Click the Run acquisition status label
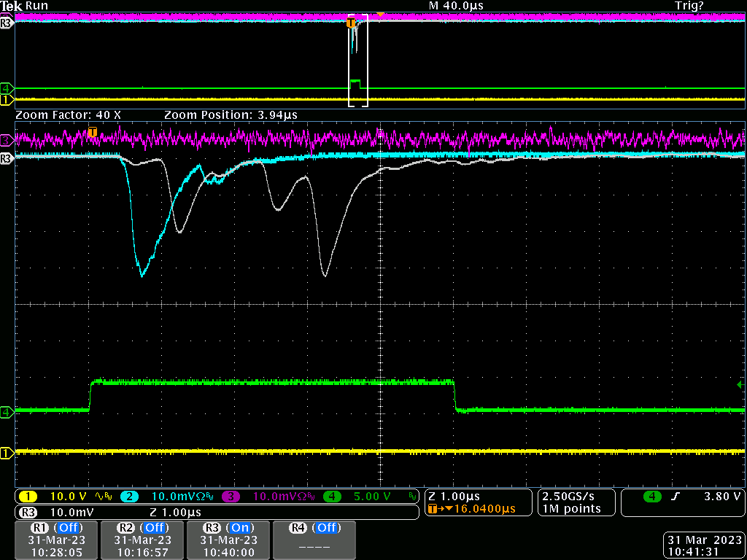The image size is (747, 560). (37, 5)
